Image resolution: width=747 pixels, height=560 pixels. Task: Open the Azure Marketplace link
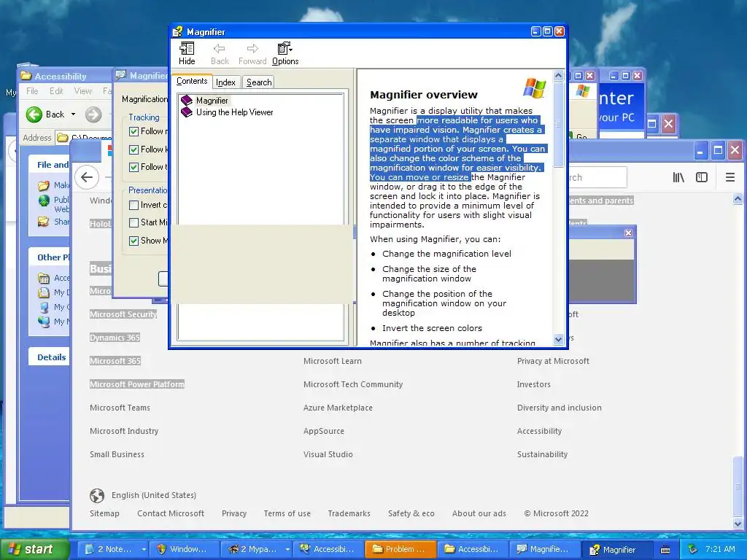[x=338, y=408]
